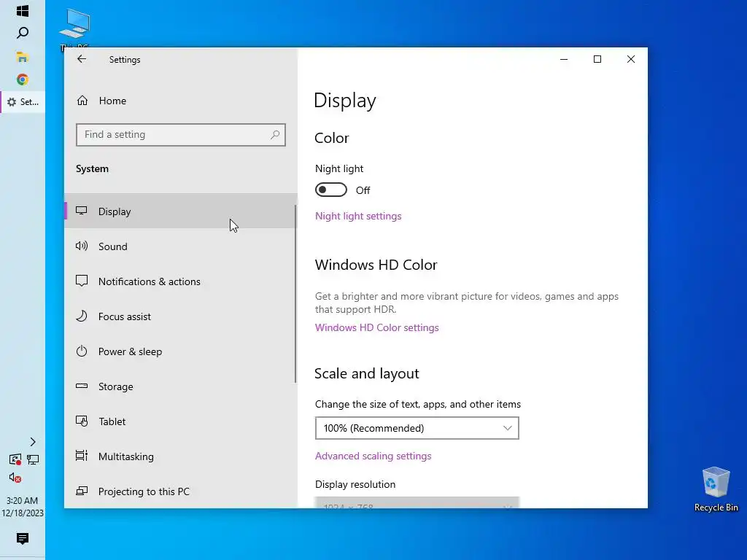Select the This PC desktop icon
This screenshot has width=747, height=560.
75,28
